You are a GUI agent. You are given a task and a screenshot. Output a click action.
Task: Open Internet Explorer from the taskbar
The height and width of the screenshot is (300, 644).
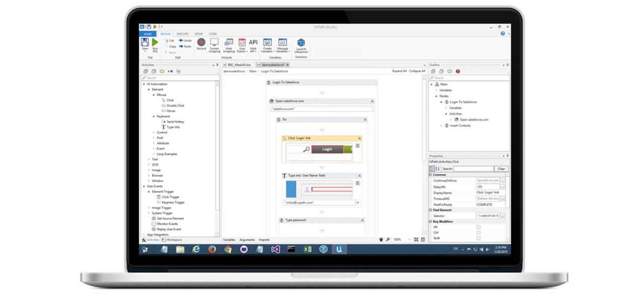click(196, 249)
